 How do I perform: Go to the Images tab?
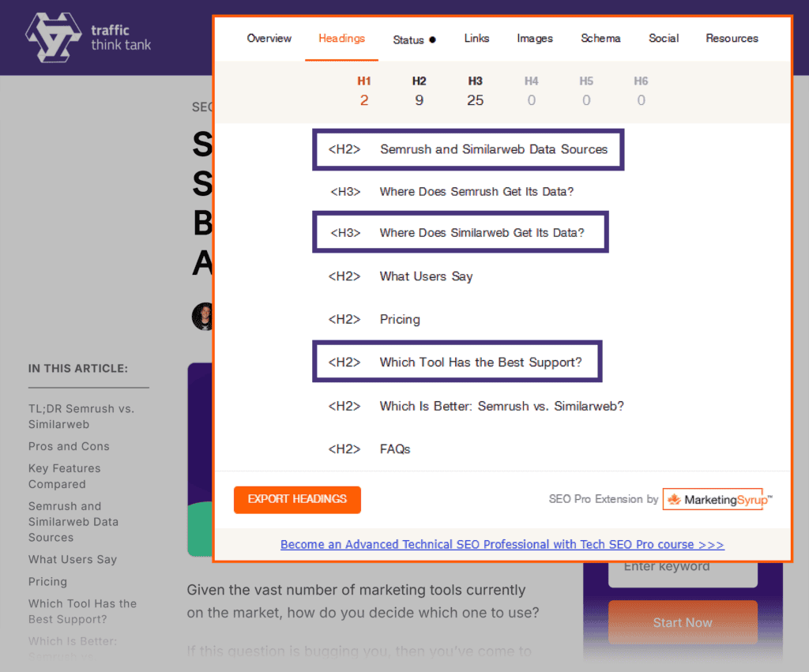(x=535, y=38)
